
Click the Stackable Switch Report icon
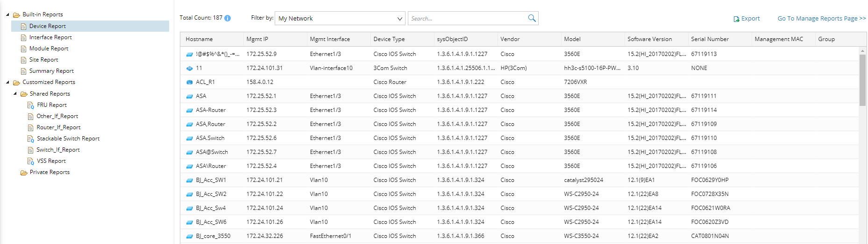(31, 139)
